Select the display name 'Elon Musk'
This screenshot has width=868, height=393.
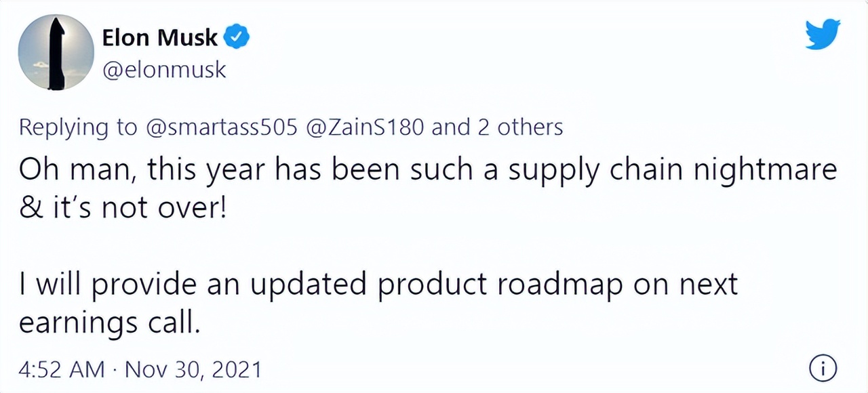click(157, 37)
